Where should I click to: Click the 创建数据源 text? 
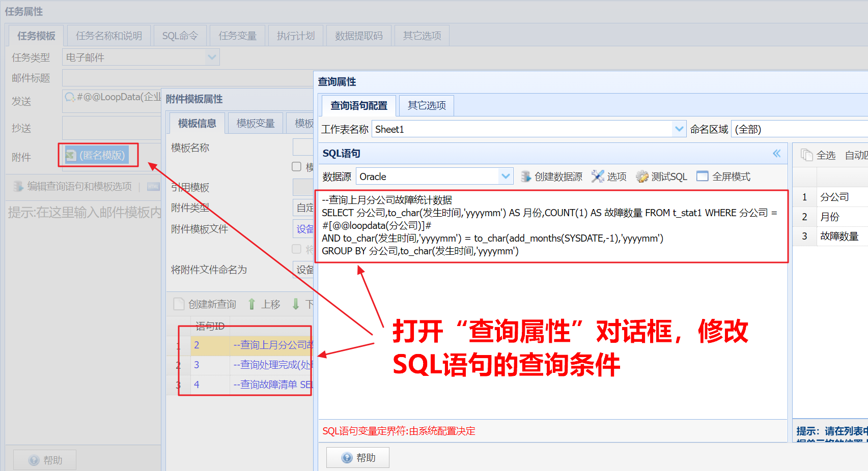click(x=558, y=176)
